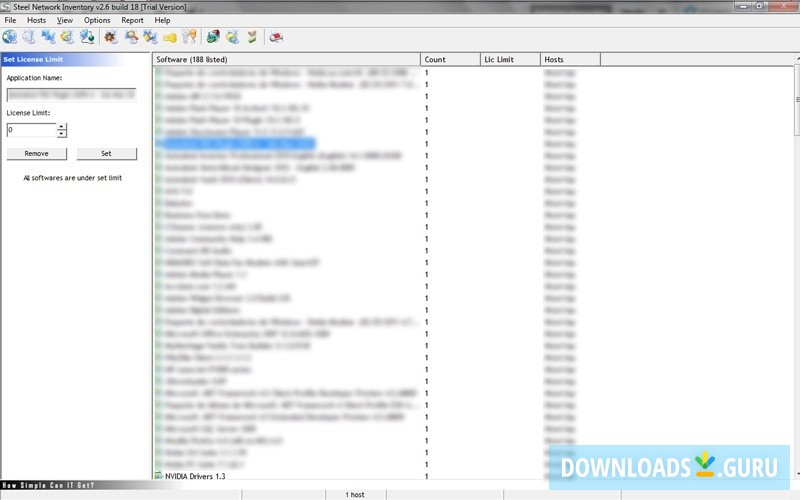800x500 pixels.
Task: Click the yellow key license icon
Action: pos(170,37)
